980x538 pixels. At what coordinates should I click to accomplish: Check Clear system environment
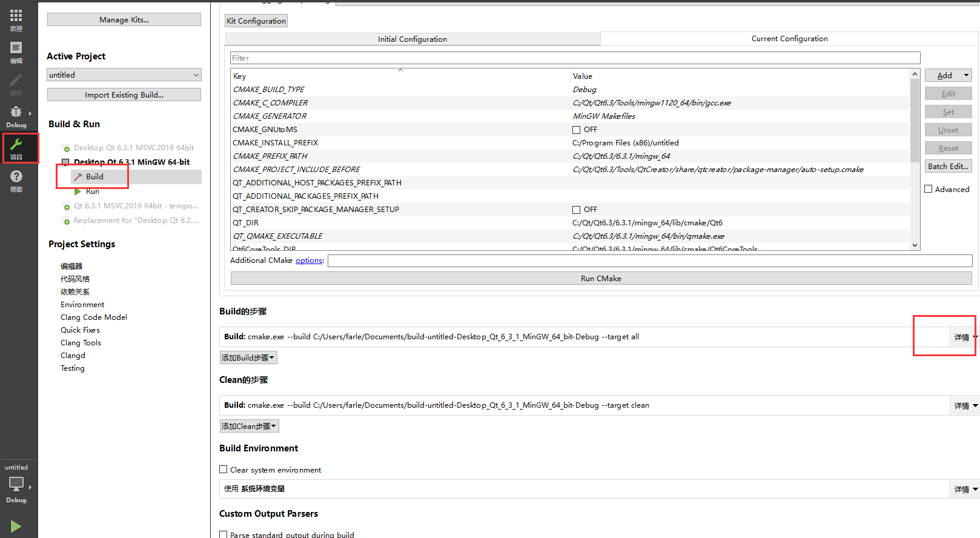click(223, 470)
